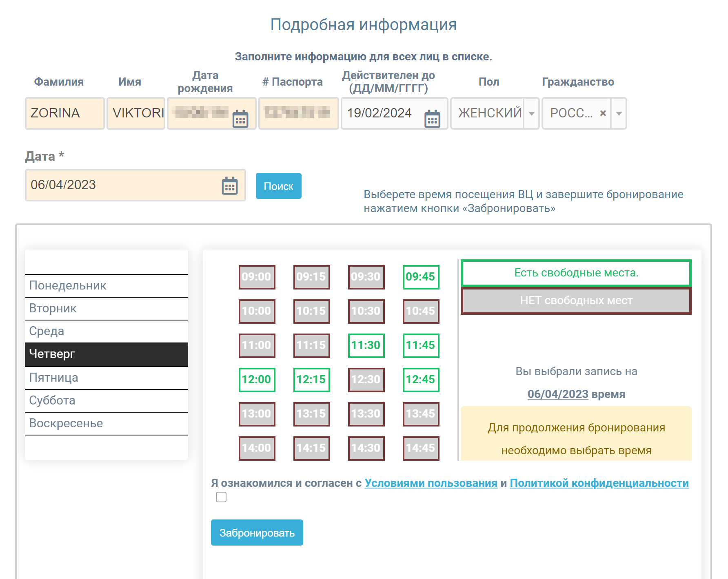Check the terms agreement checkbox
The height and width of the screenshot is (579, 728).
click(x=221, y=497)
